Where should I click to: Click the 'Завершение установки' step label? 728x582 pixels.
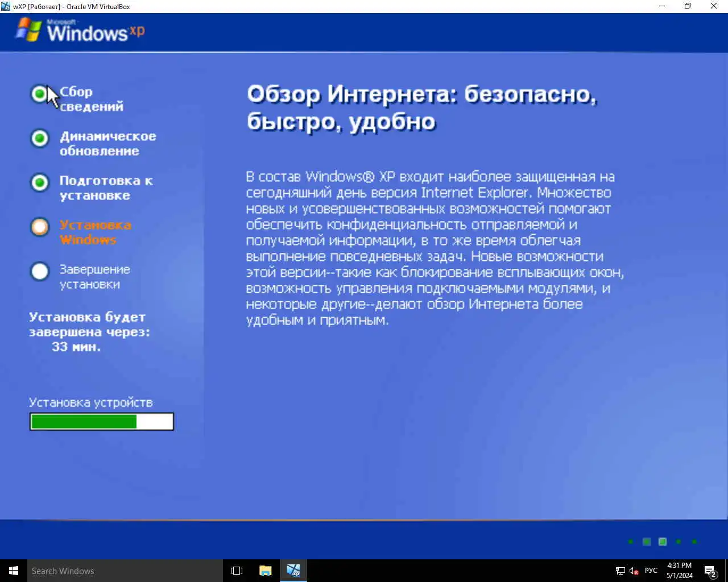click(95, 276)
